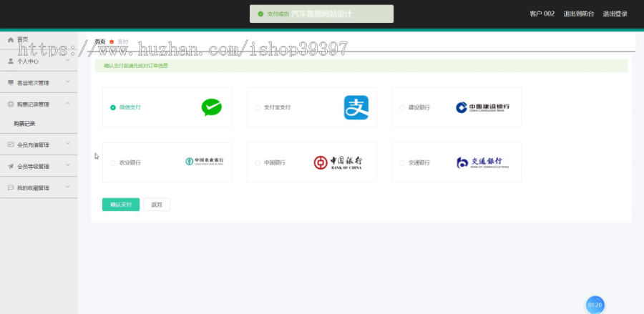The width and height of the screenshot is (644, 314).
Task: Click the red home icon in breadcrumb
Action: (112, 42)
